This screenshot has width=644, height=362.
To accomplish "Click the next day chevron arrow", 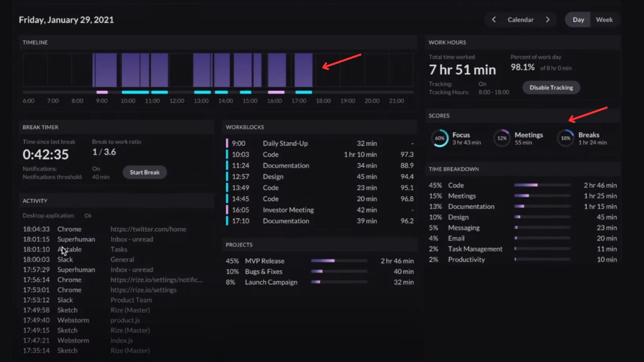I will [548, 19].
